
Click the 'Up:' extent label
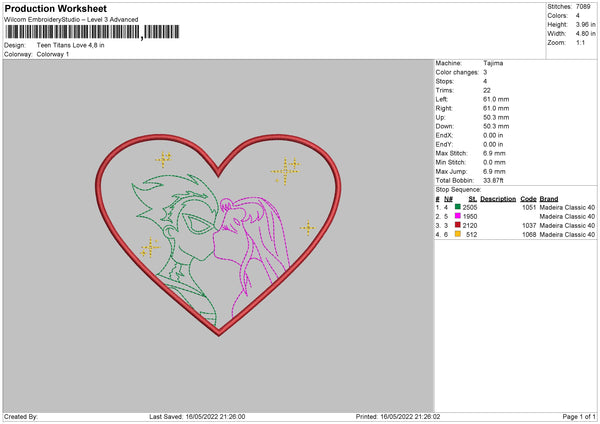(440, 117)
